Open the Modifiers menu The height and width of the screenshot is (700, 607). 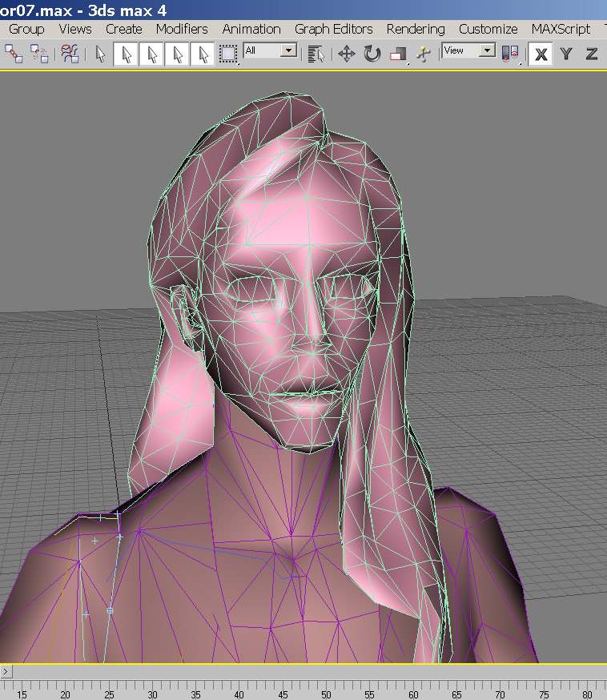coord(182,29)
